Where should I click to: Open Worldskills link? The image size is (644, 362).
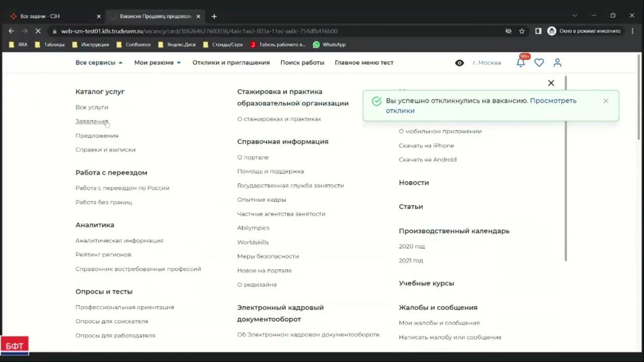(253, 242)
